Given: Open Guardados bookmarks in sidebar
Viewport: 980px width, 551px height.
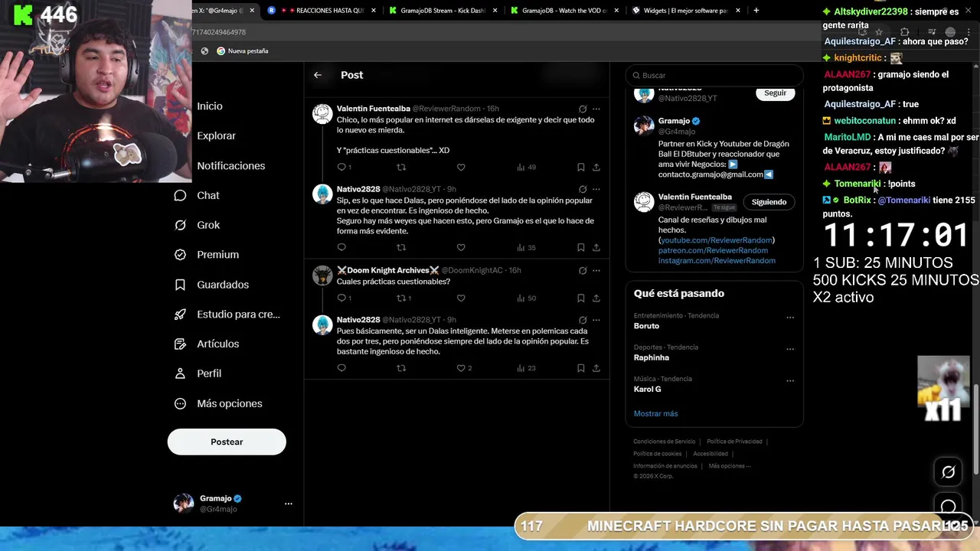Looking at the screenshot, I should click(211, 285).
